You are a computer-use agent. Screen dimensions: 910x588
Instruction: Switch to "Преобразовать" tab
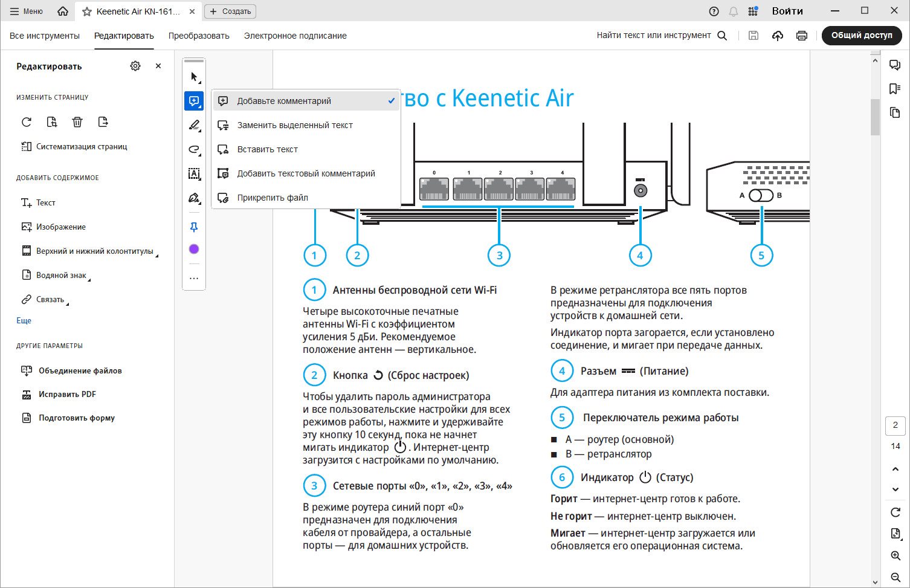(199, 36)
